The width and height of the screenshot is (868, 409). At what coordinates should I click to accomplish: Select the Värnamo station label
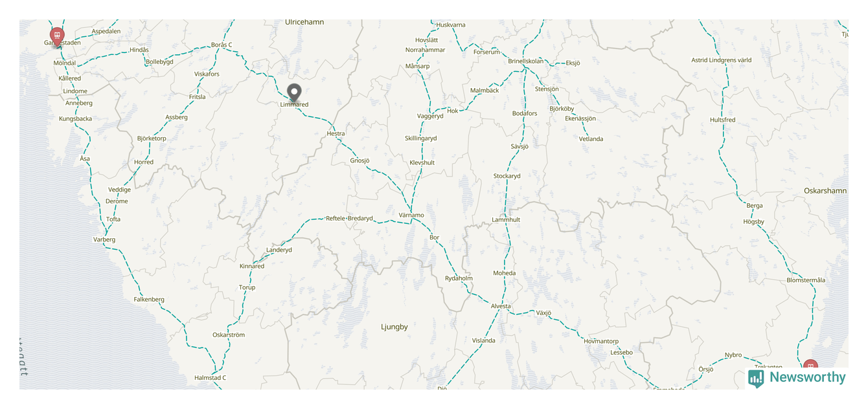[x=411, y=215]
